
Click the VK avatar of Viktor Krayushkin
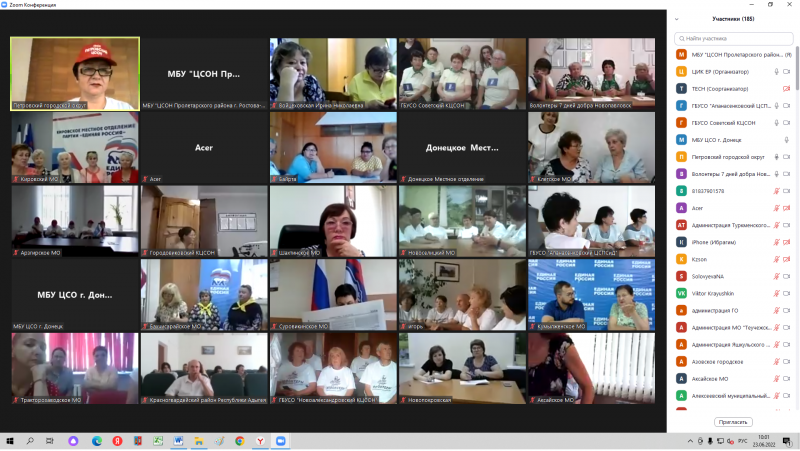click(681, 293)
